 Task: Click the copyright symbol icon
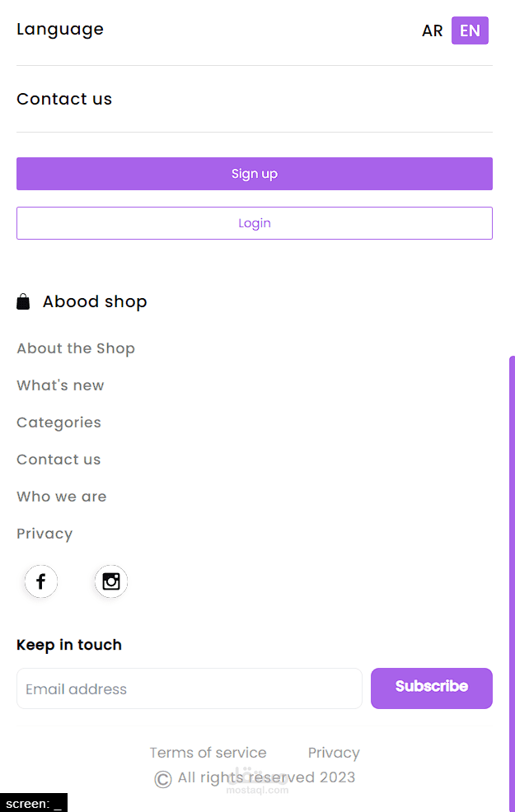(162, 779)
